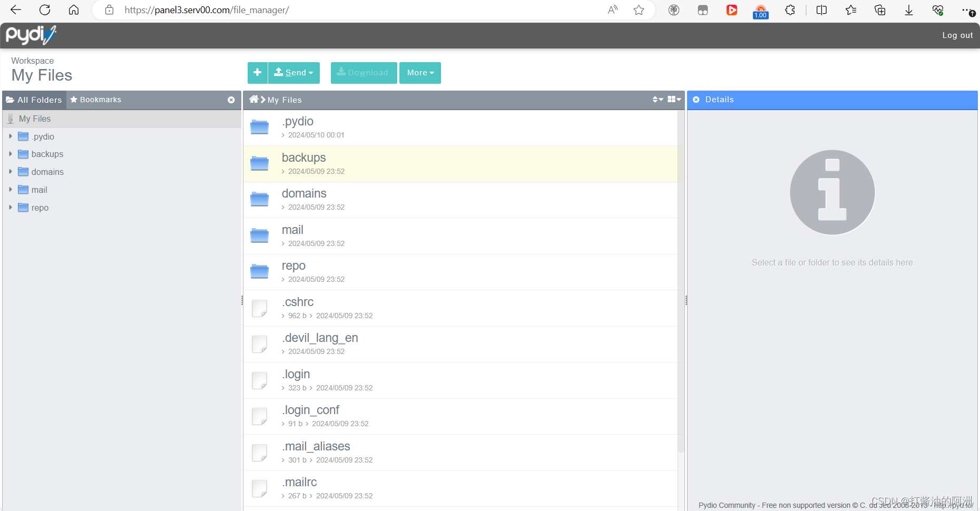Click the Download button
980x511 pixels.
tap(364, 73)
